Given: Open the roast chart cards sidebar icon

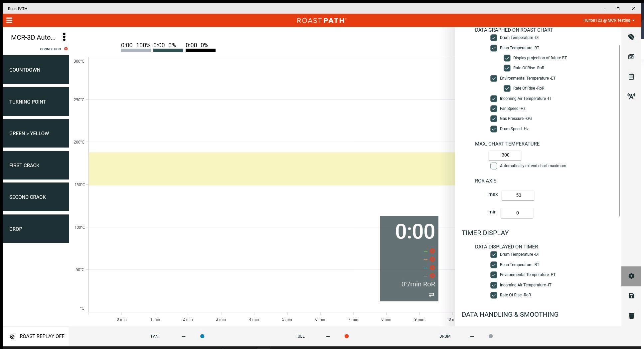Looking at the screenshot, I should point(631,57).
